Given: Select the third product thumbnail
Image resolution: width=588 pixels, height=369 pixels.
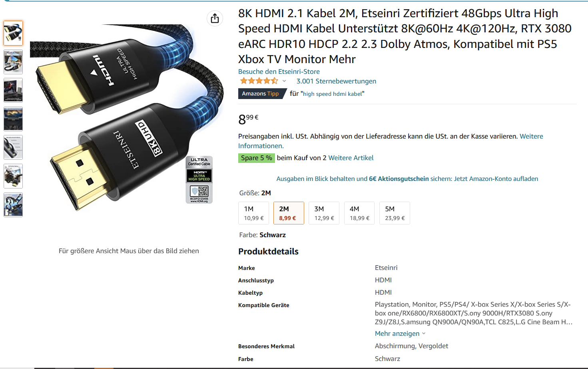Looking at the screenshot, I should tap(13, 90).
